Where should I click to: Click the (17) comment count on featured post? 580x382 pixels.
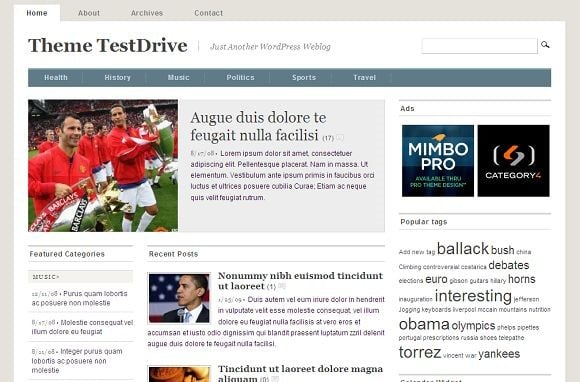[328, 138]
